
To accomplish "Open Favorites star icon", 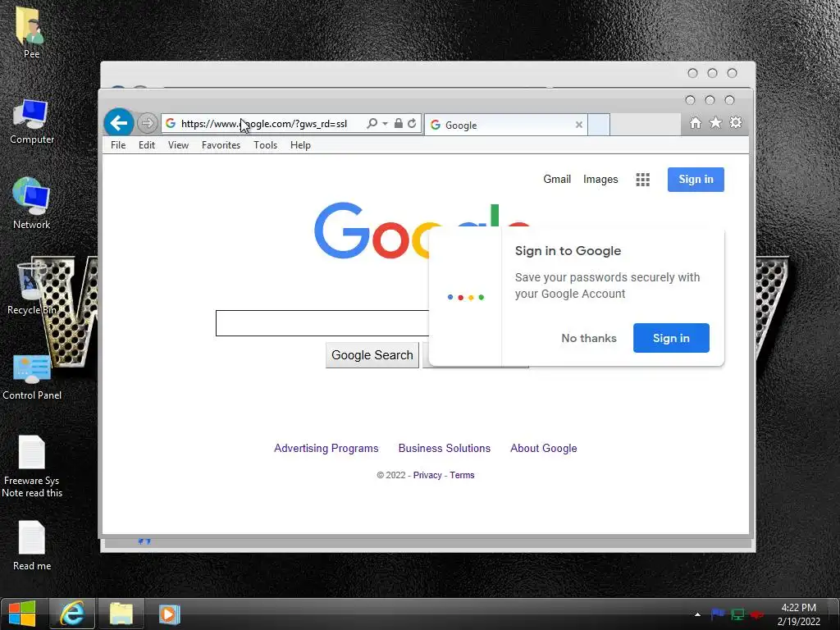I will tap(715, 123).
